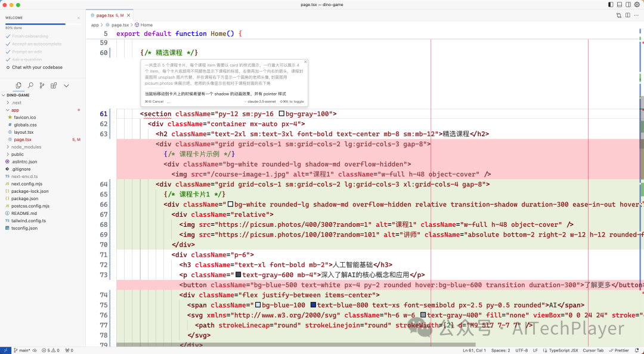Screen dimensions: 644x354
Task: Expand the node_modules folder
Action: coord(26,146)
